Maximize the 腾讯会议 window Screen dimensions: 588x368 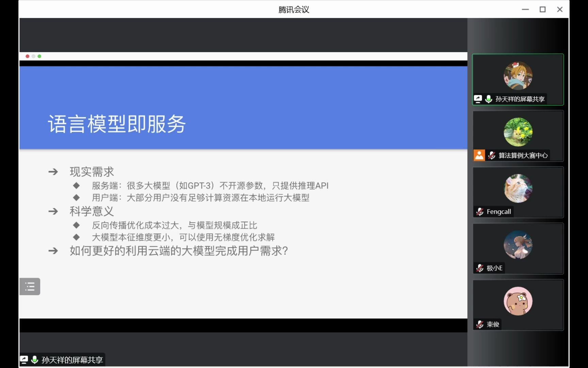542,9
